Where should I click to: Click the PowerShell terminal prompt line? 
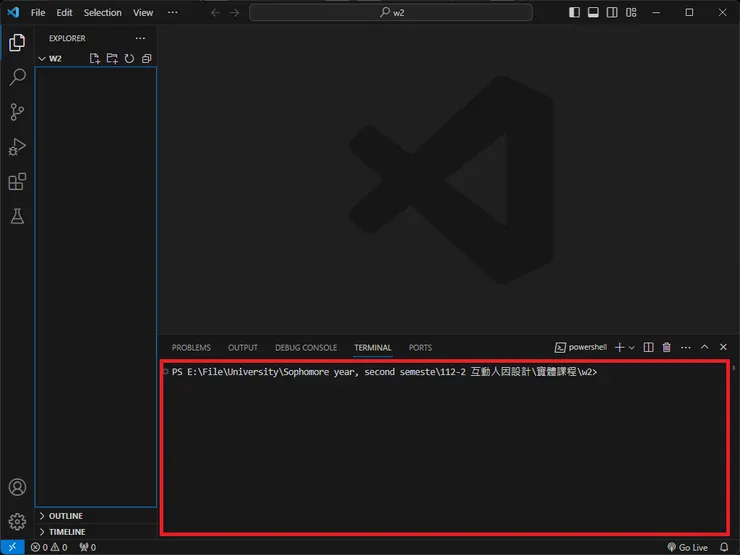[x=384, y=372]
